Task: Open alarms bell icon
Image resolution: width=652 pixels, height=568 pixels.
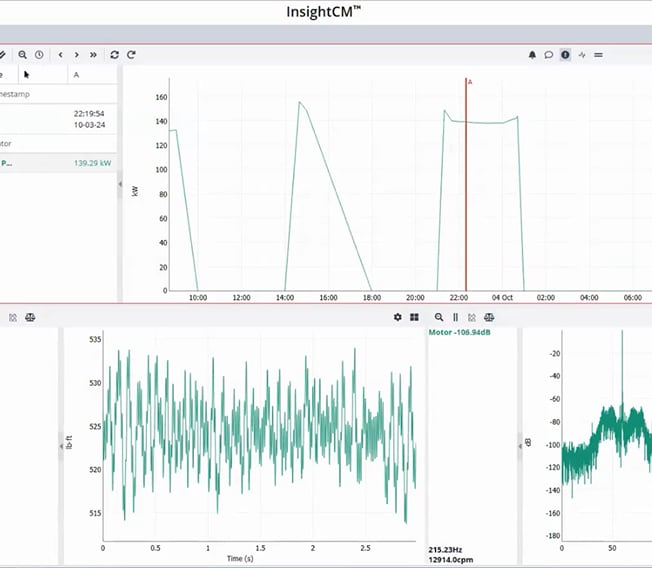Action: [532, 55]
